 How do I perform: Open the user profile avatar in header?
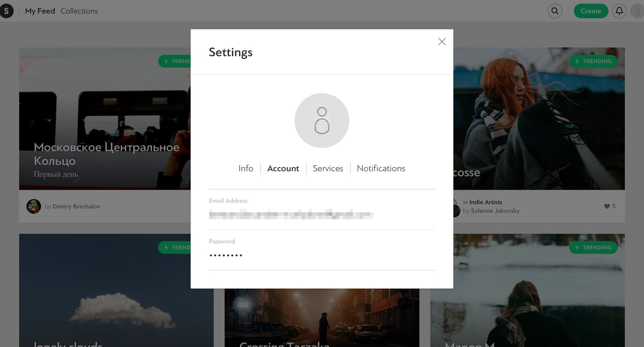[638, 11]
